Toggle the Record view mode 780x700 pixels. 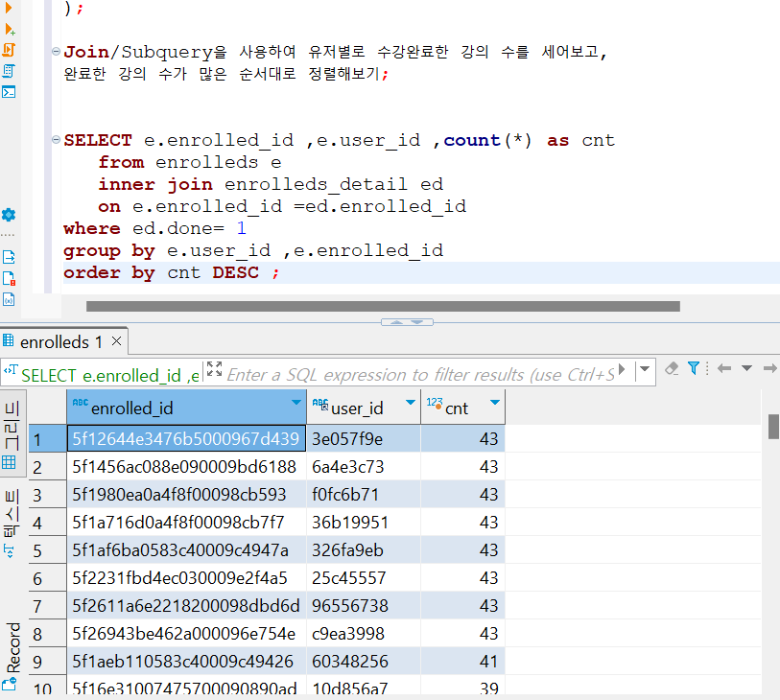[11, 656]
